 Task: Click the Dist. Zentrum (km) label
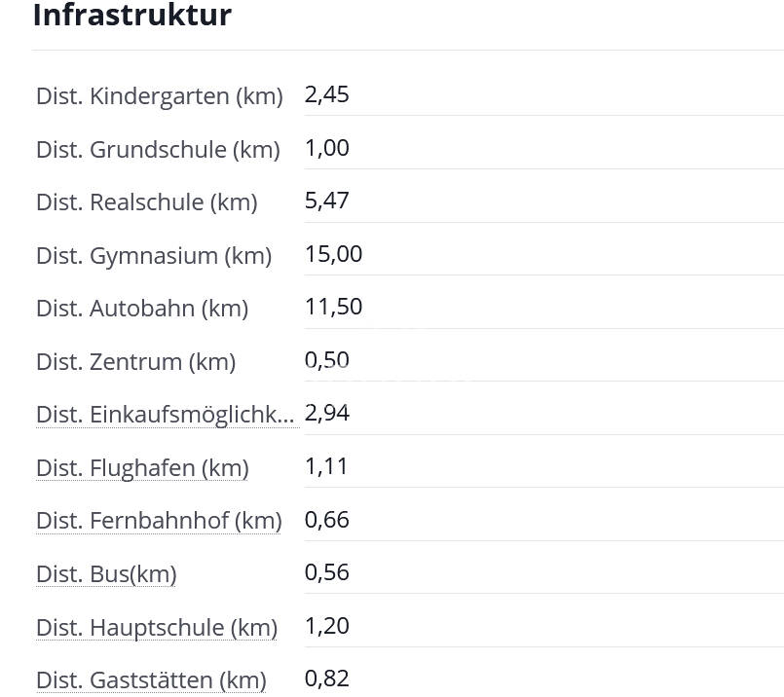[135, 362]
